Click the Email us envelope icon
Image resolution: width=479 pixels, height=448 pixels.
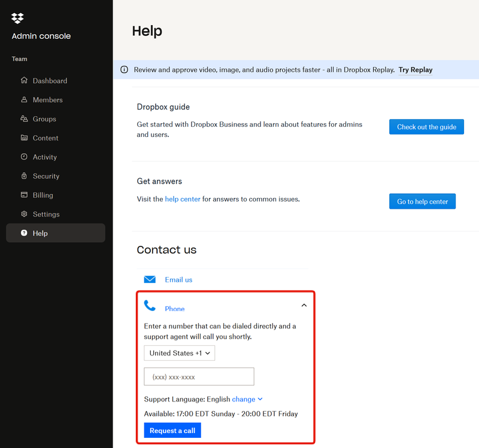(x=150, y=279)
